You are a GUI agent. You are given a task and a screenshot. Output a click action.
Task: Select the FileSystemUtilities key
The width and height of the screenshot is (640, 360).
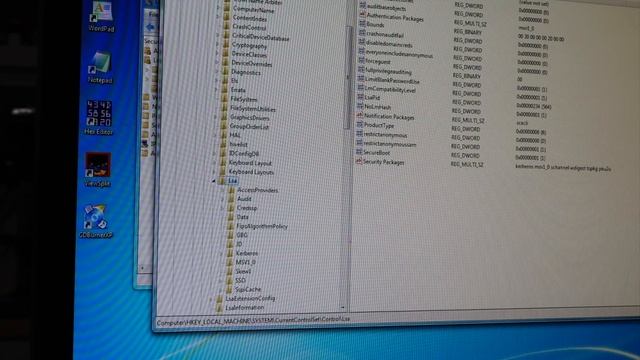pyautogui.click(x=253, y=109)
